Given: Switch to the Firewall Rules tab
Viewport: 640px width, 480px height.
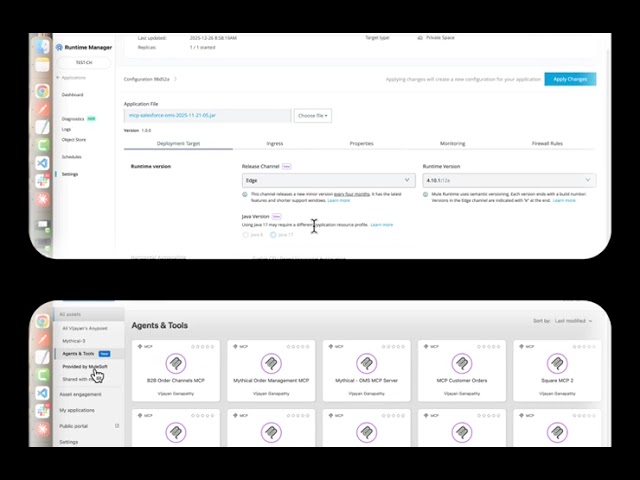Looking at the screenshot, I should pos(547,143).
